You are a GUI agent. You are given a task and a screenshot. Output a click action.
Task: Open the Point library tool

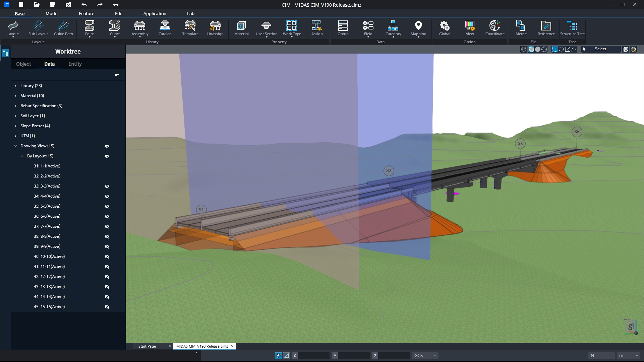[x=90, y=28]
